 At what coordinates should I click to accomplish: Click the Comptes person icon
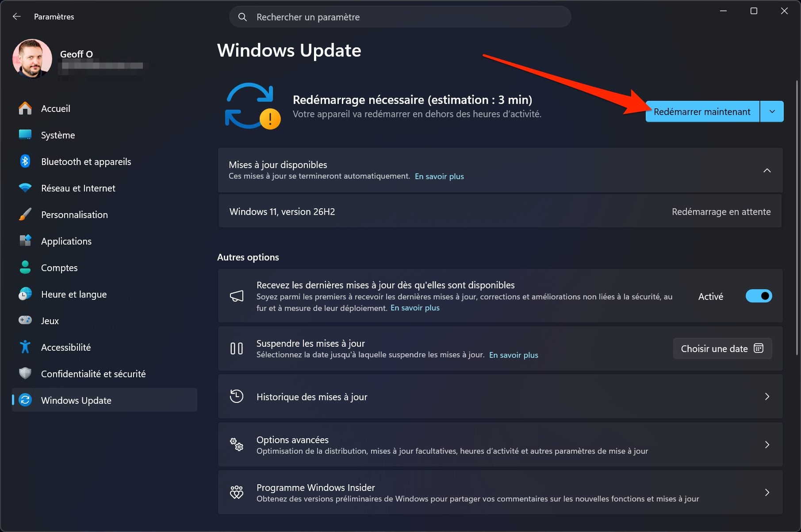pos(25,268)
